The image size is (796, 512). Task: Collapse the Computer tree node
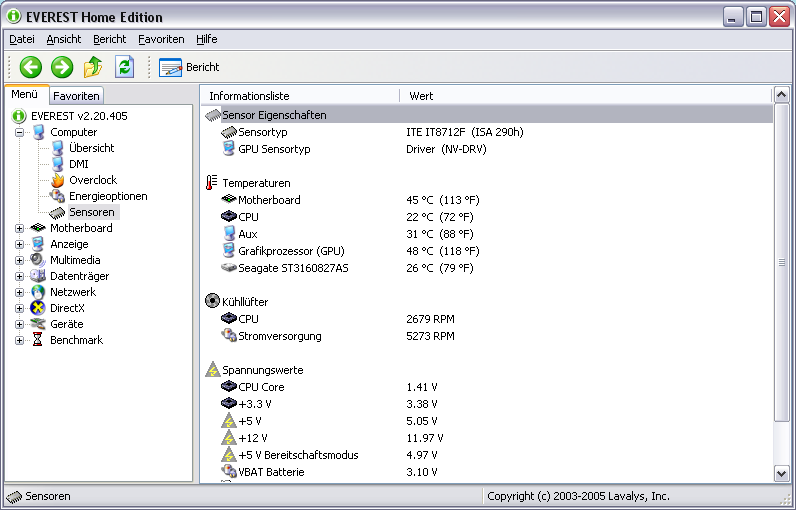(19, 132)
